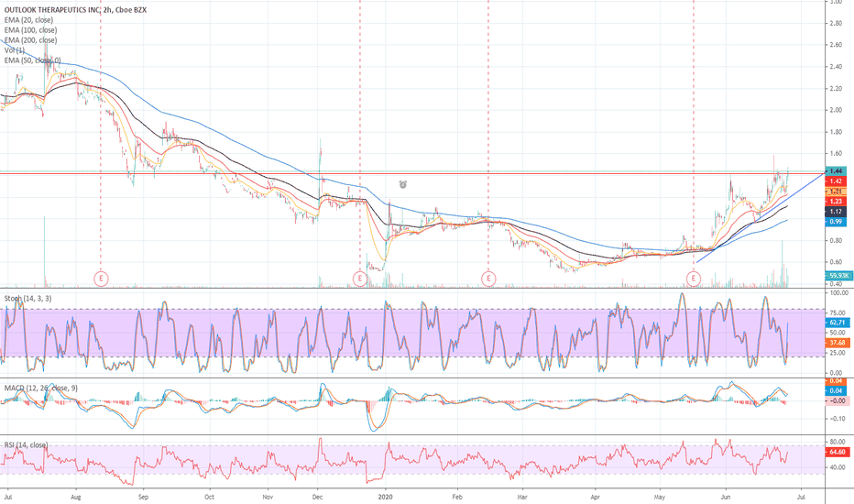
Task: Click the 25.00 stochastic scale label
Action: coord(838,353)
